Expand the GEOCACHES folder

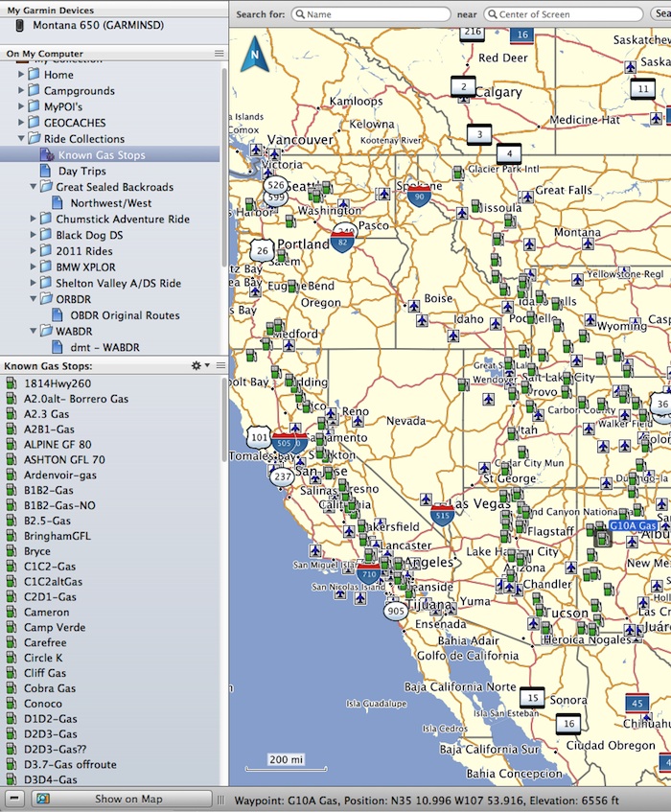point(21,123)
